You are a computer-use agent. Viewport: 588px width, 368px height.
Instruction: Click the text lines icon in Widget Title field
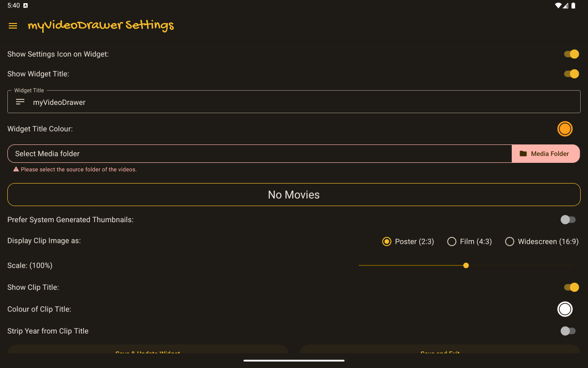20,102
